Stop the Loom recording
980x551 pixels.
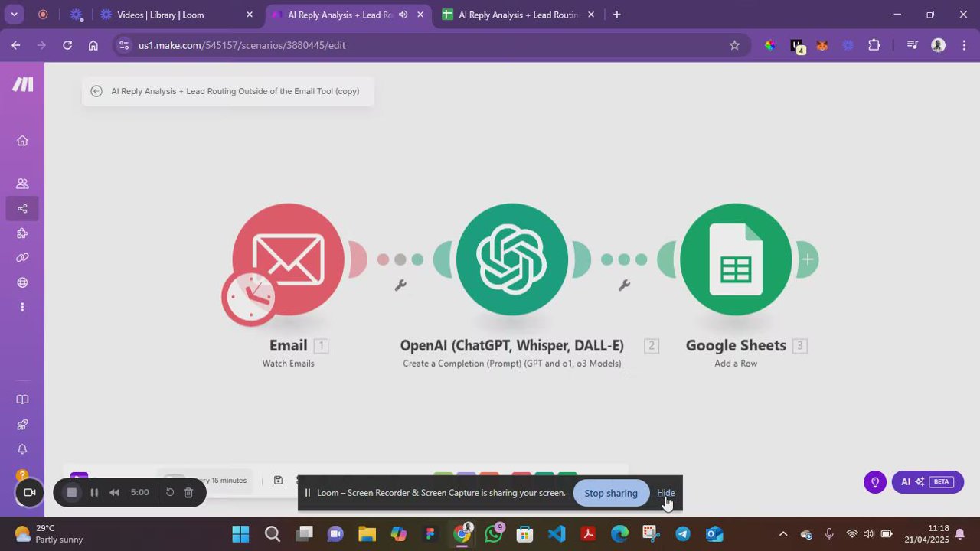(72, 493)
